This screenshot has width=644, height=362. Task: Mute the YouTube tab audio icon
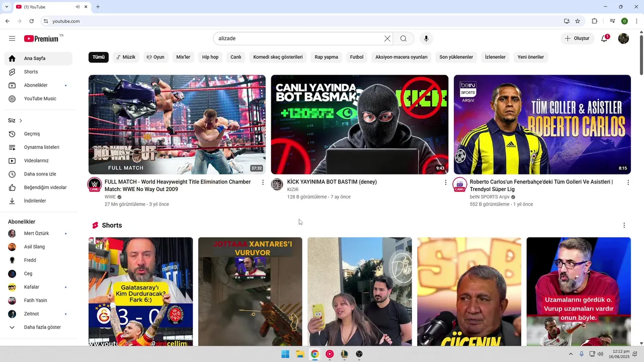[77, 7]
